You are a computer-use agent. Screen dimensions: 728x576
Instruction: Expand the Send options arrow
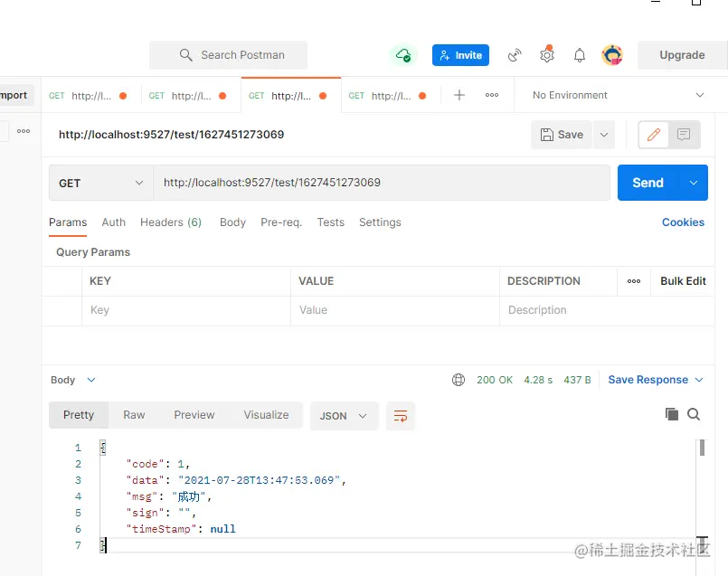click(x=693, y=183)
